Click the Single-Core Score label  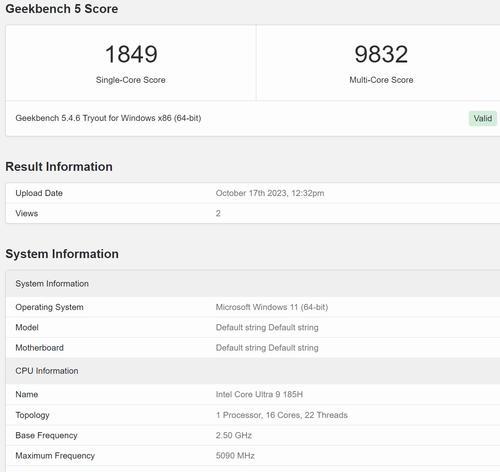(131, 80)
